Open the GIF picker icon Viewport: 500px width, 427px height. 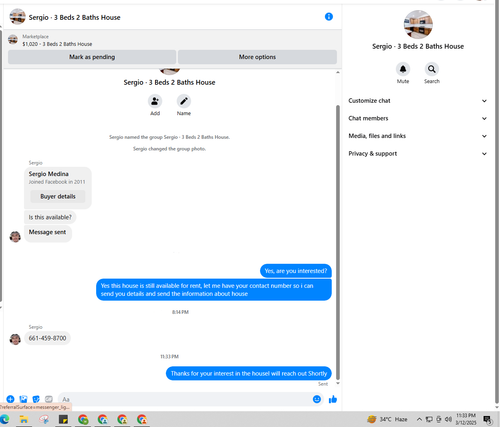point(49,399)
